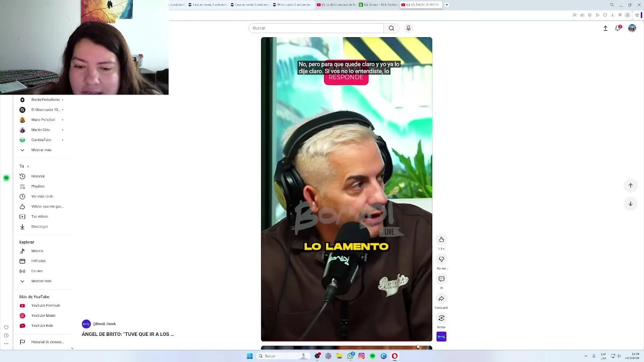Open Playlists in the sidebar
Viewport: 644px width, 362px height.
[x=42, y=186]
